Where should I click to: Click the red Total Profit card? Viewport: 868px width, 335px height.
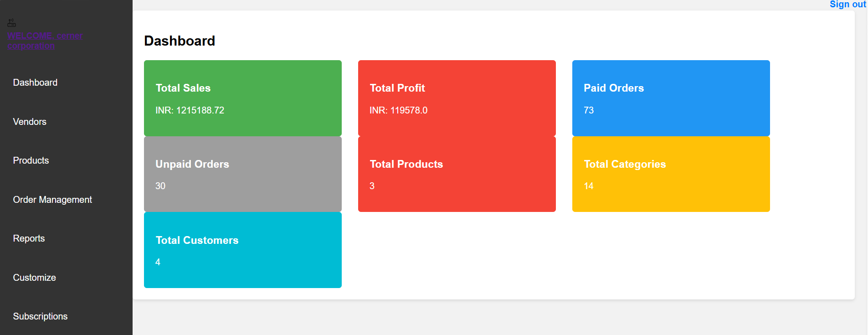(x=457, y=98)
